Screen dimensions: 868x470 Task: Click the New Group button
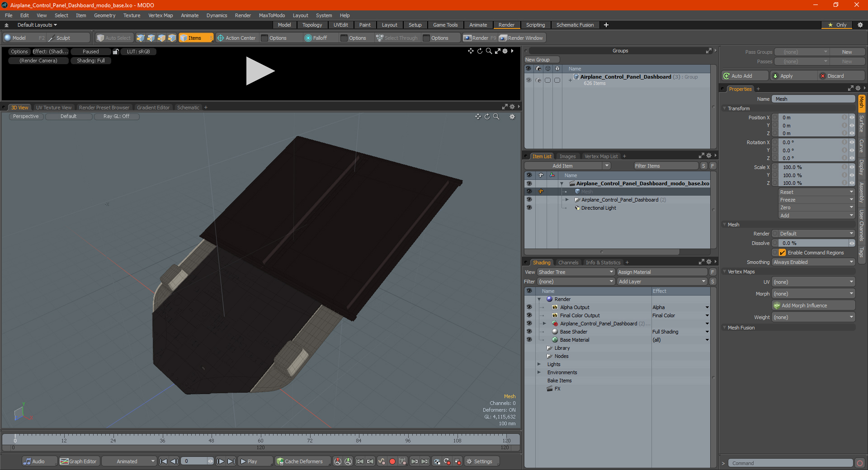[x=541, y=60]
